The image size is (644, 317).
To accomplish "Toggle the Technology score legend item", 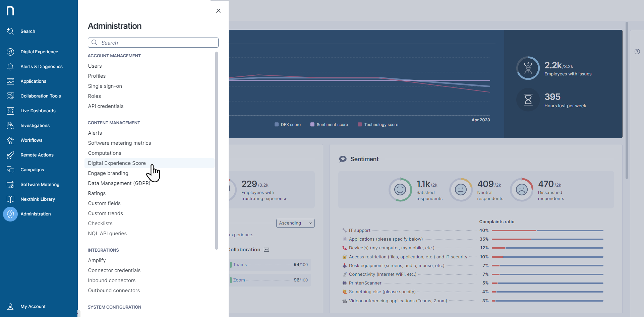I will pos(378,125).
